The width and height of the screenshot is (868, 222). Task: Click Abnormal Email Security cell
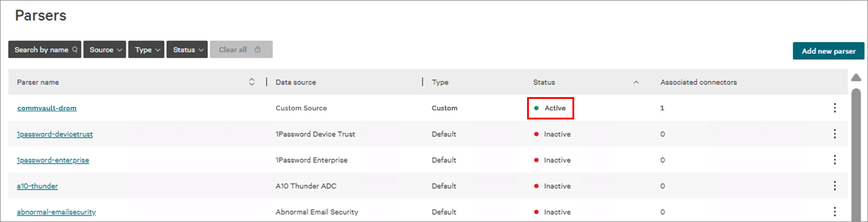click(317, 212)
